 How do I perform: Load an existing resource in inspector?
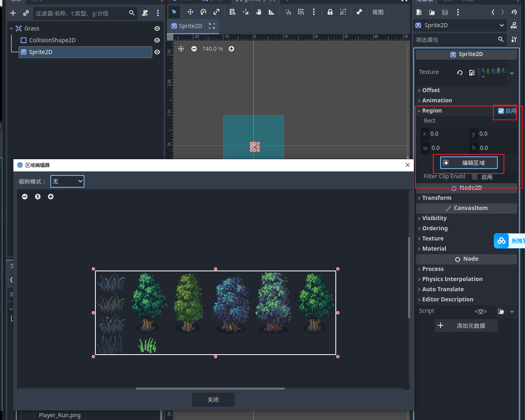click(x=432, y=12)
